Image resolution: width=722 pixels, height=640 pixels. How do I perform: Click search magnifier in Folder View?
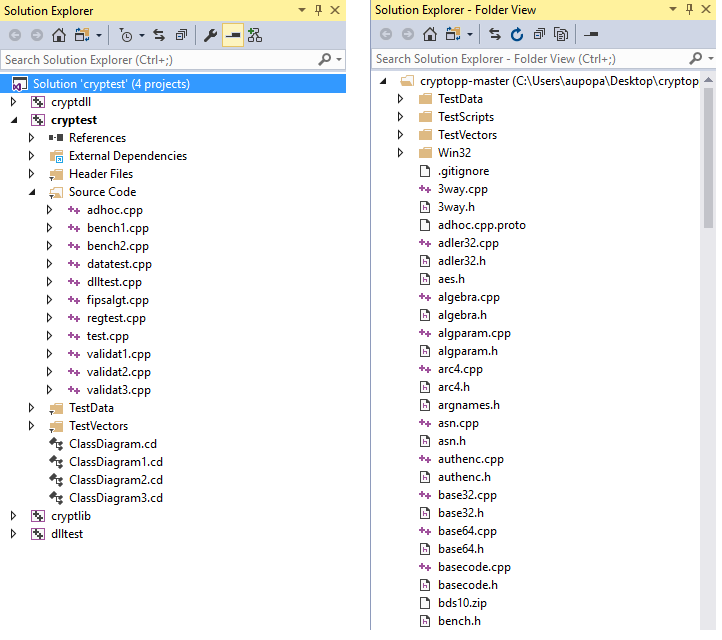tap(696, 58)
